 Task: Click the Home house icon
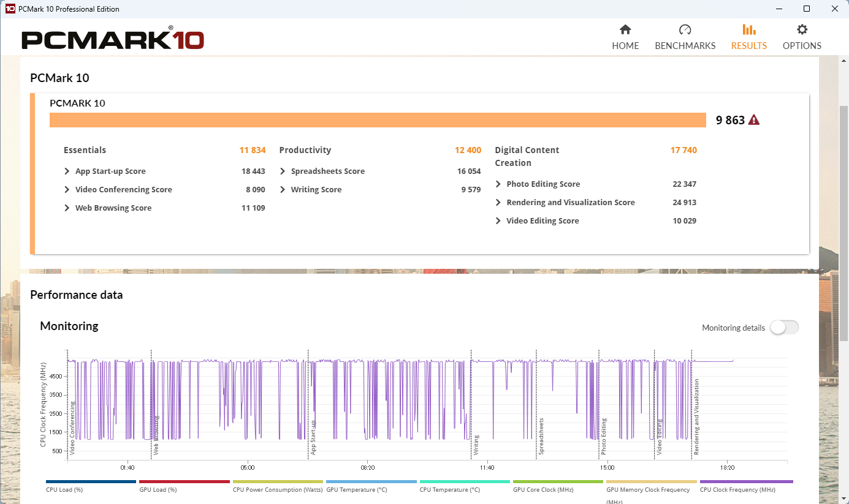click(x=625, y=29)
